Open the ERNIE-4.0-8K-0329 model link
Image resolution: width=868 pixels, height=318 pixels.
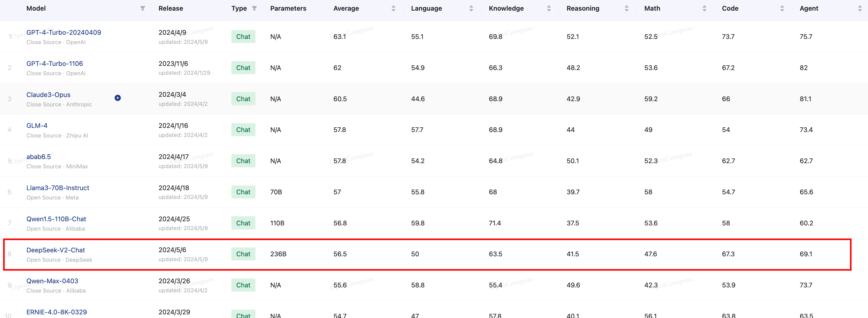56,312
